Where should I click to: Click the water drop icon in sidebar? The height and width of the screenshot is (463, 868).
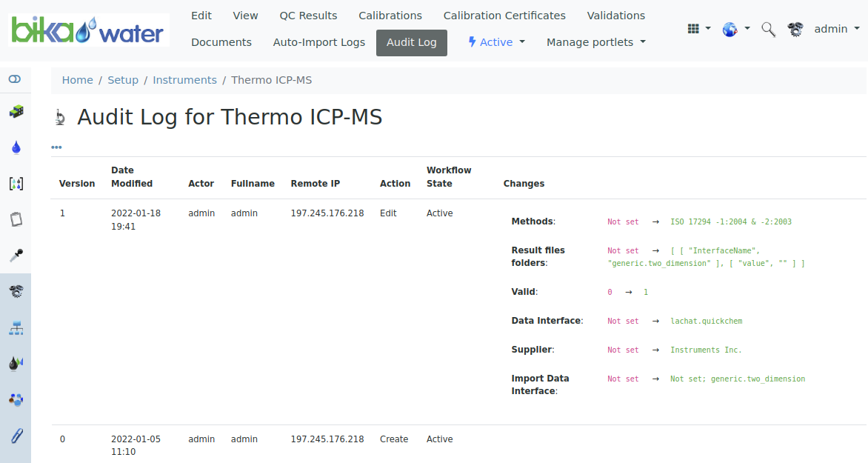(16, 147)
